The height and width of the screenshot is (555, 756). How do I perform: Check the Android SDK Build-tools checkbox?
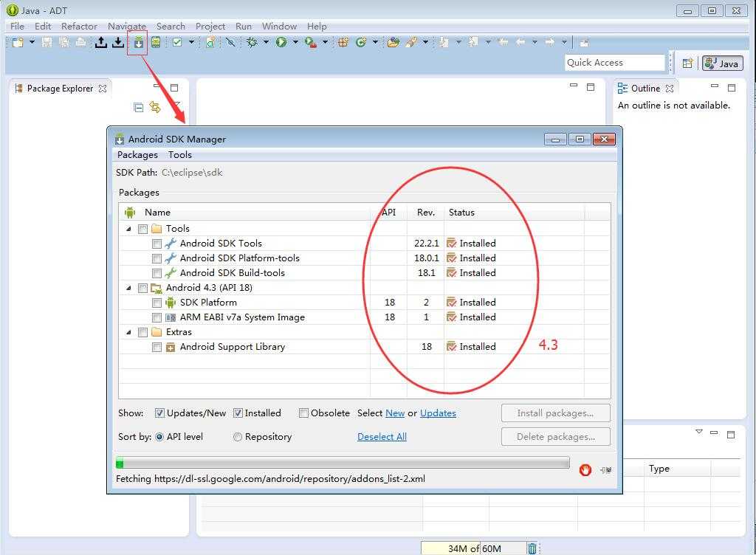click(x=157, y=273)
